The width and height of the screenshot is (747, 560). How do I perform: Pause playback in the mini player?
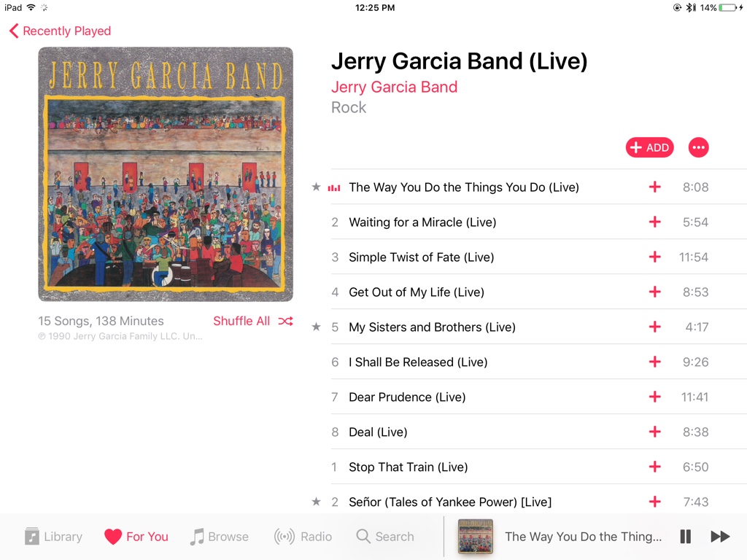click(x=685, y=536)
